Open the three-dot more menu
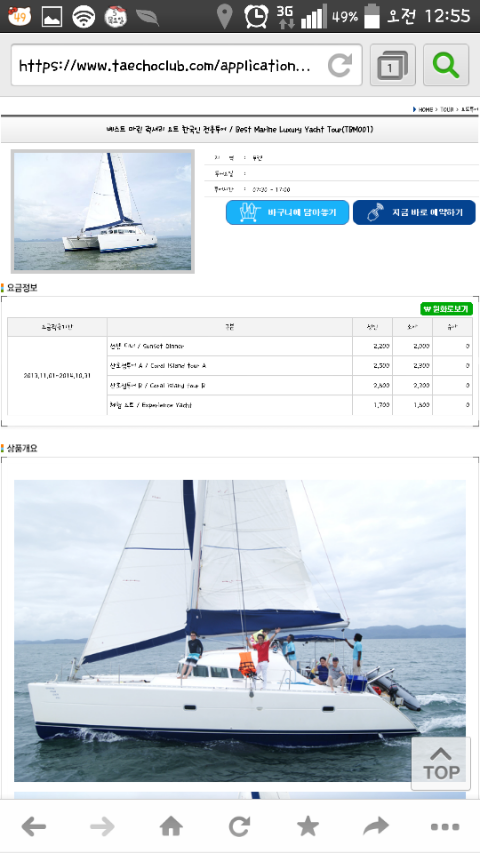The height and width of the screenshot is (853, 480). pyautogui.click(x=445, y=827)
